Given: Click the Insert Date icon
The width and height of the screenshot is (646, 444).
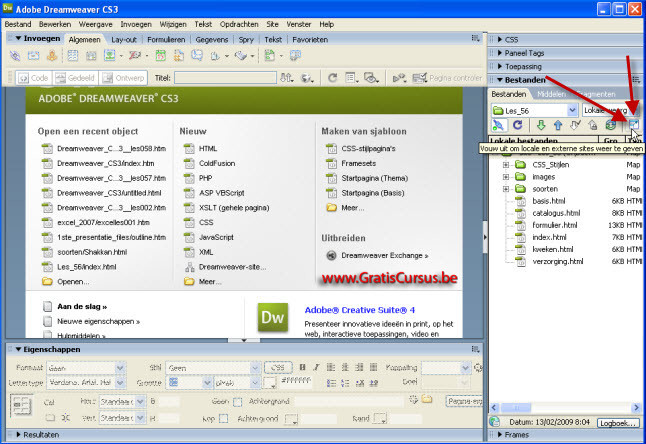Looking at the screenshot, I should [x=161, y=56].
